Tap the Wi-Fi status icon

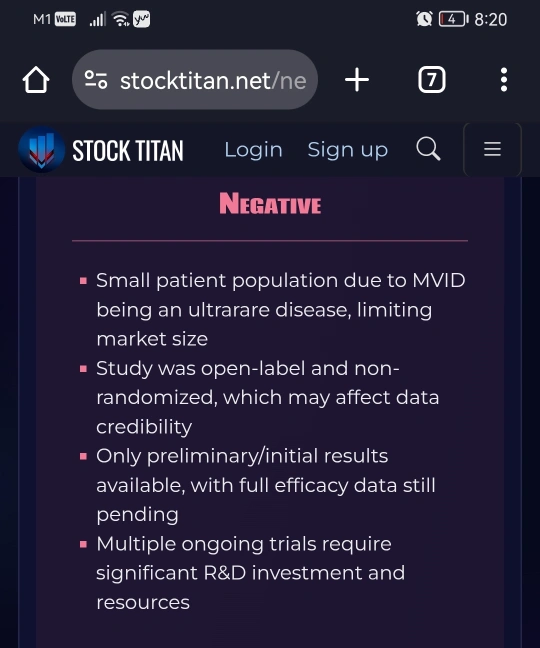pos(121,19)
